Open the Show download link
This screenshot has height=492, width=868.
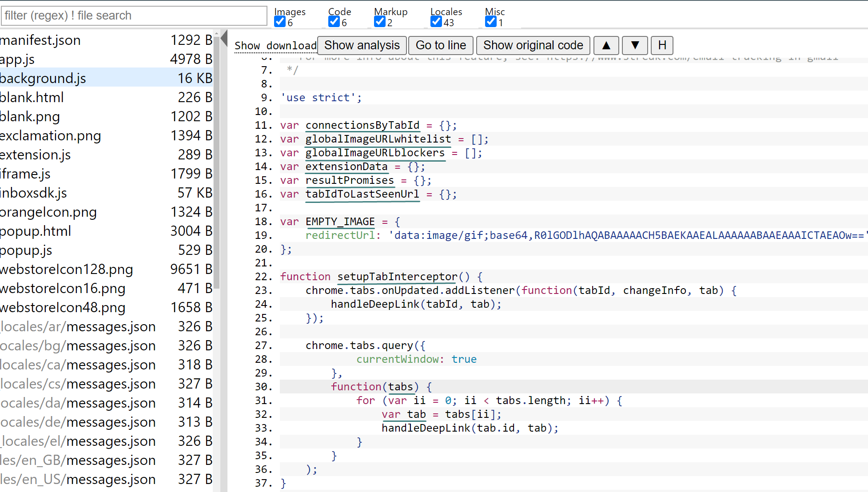pyautogui.click(x=275, y=45)
